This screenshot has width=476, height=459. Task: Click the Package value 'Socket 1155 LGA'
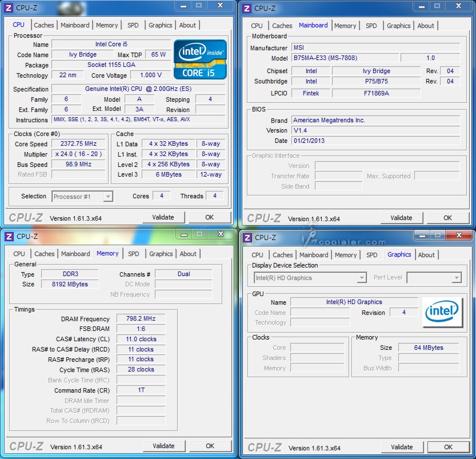(x=111, y=65)
